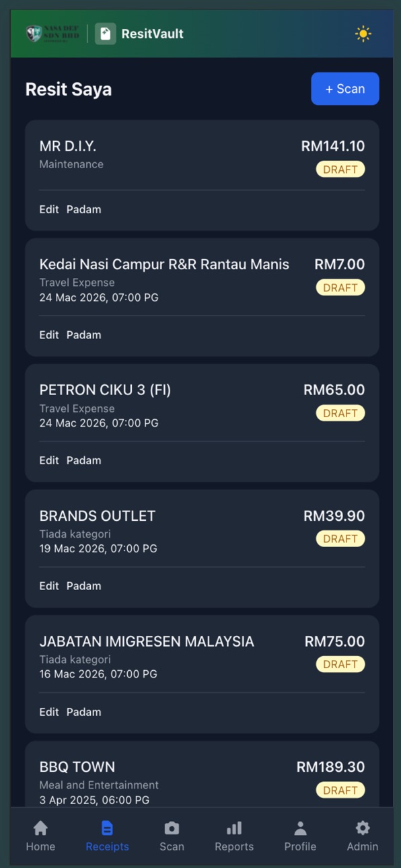Open the BBQ TOWN receipt card
The height and width of the screenshot is (868, 401).
[x=202, y=774]
